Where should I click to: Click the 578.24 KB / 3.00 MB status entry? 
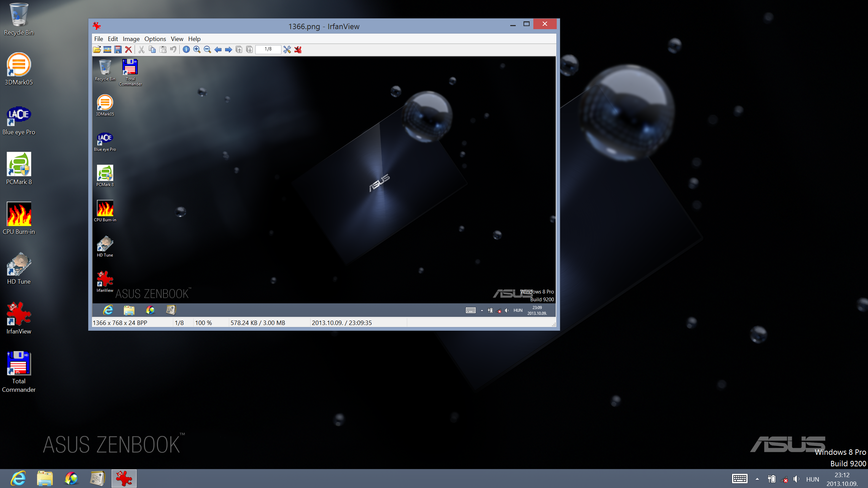pos(258,323)
